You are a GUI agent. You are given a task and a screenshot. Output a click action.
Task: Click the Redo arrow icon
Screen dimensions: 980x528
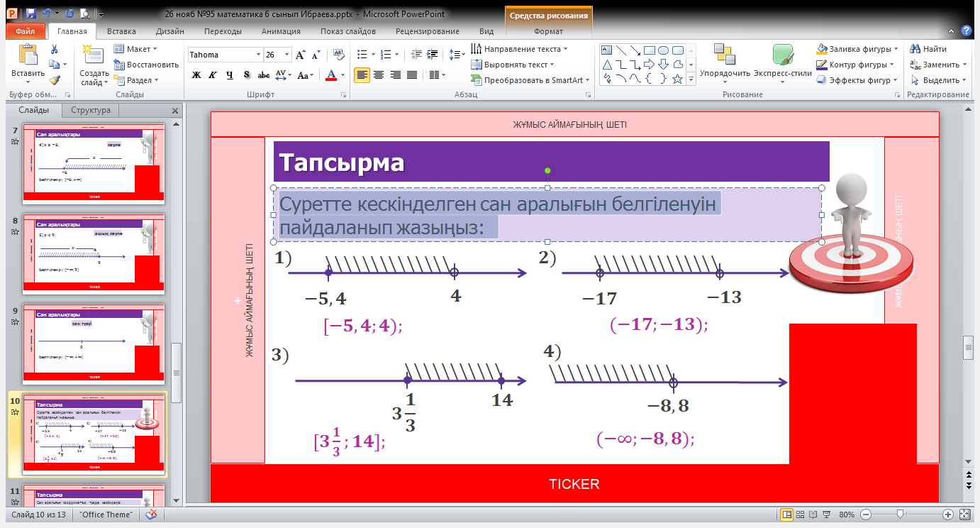click(69, 13)
